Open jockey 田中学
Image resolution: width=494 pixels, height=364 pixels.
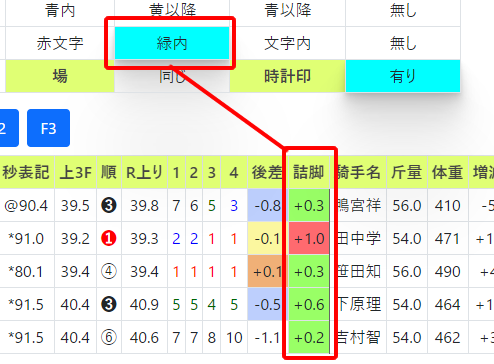click(x=359, y=239)
